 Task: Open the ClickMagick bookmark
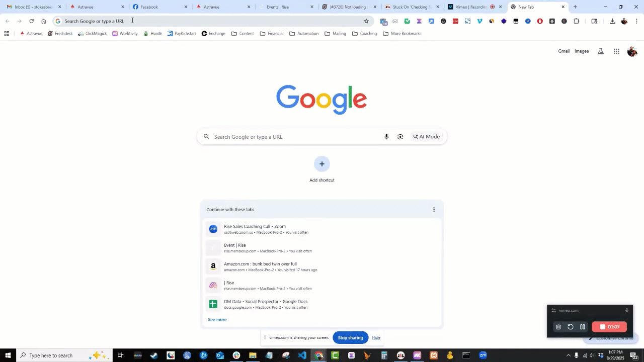pyautogui.click(x=93, y=34)
